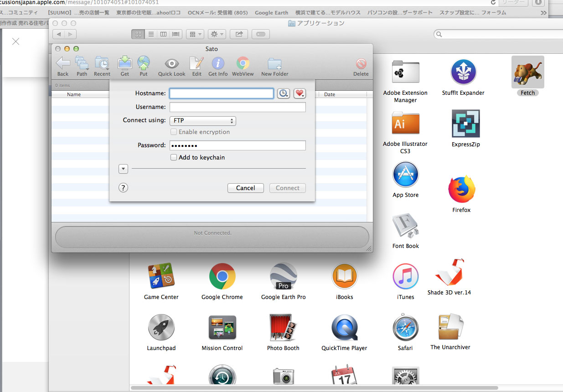
Task: Switch Finder to list view
Action: (x=151, y=34)
